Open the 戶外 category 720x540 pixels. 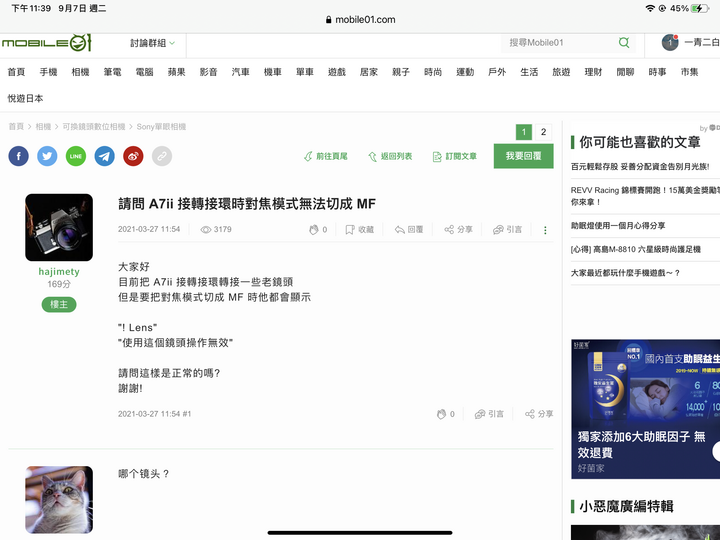click(497, 72)
